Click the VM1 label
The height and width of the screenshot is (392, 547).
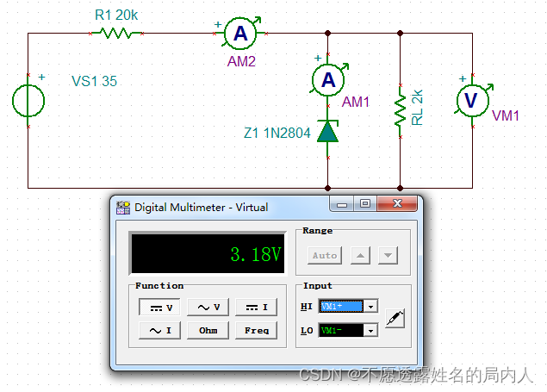point(506,115)
